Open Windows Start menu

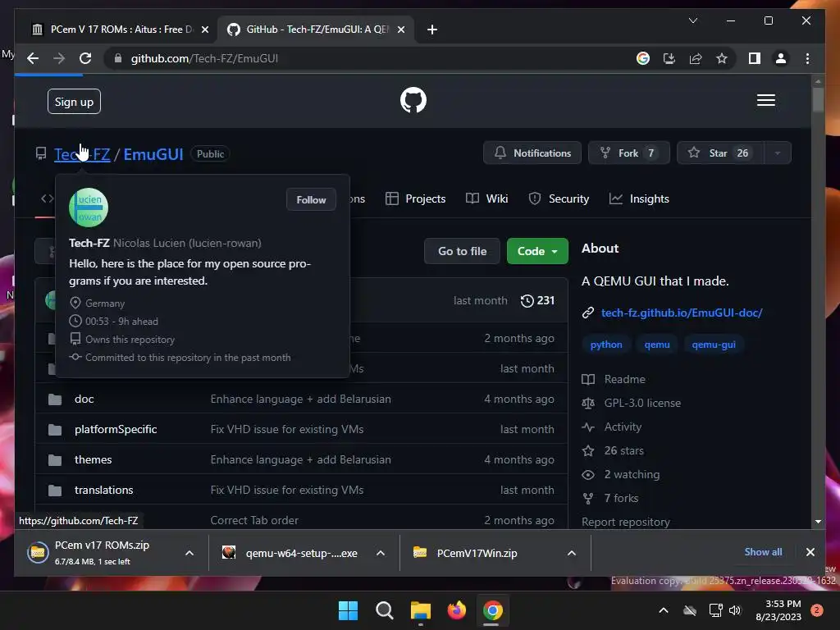tap(348, 610)
